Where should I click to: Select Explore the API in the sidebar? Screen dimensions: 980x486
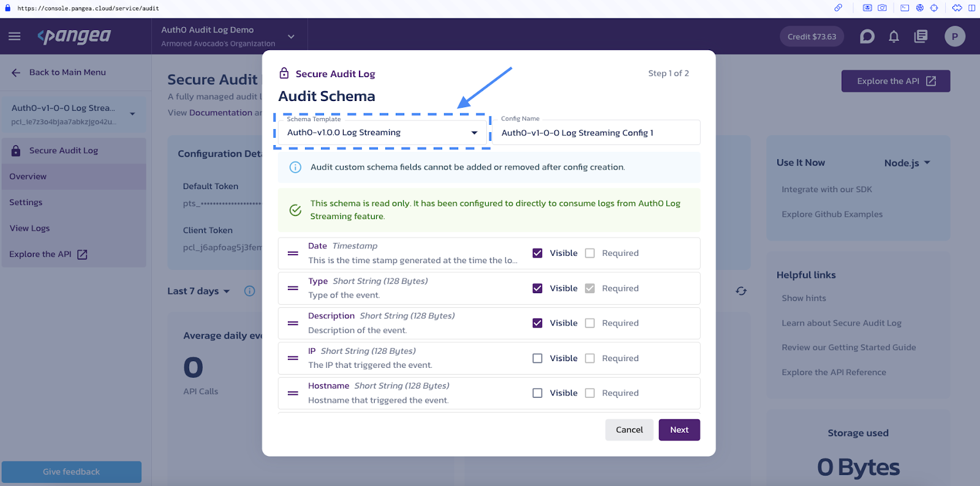click(73, 254)
